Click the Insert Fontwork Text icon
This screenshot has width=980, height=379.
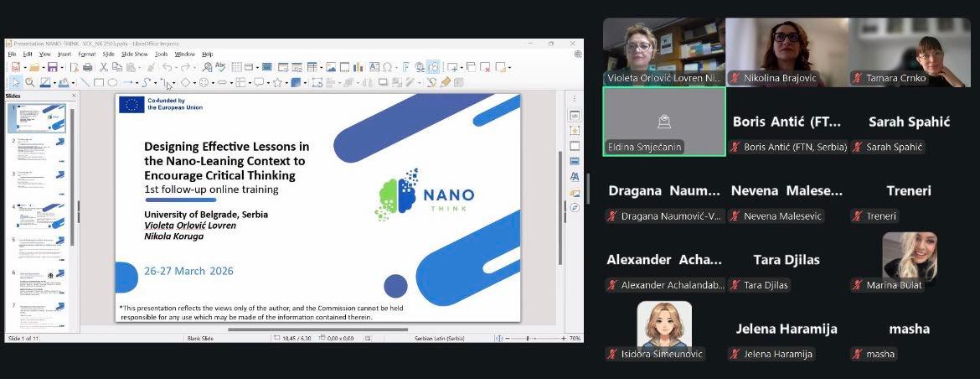coord(405,68)
